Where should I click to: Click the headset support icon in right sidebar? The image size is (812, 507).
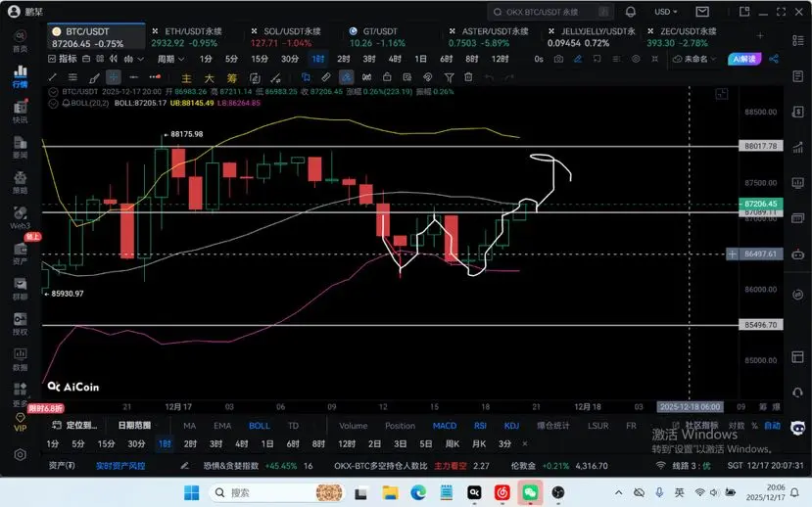tap(798, 392)
